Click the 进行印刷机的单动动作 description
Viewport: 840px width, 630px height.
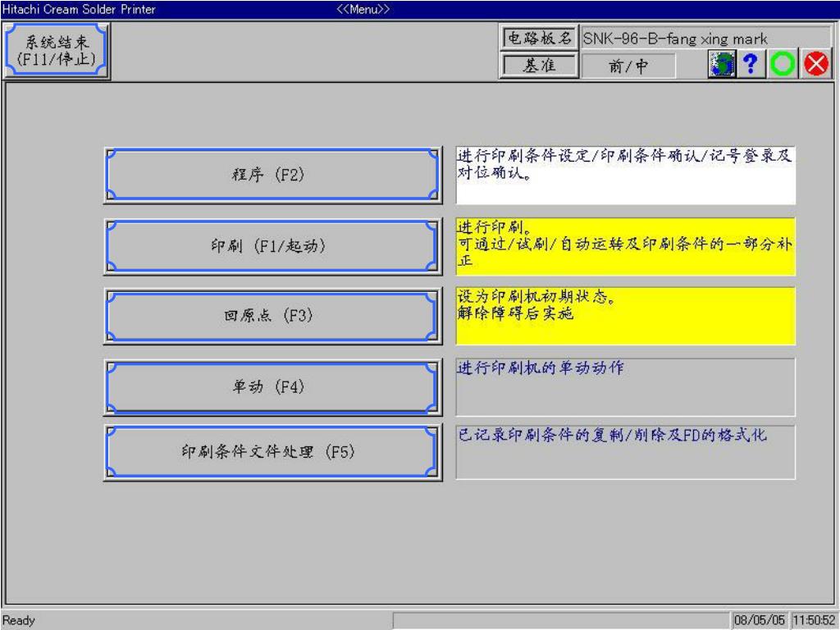625,387
